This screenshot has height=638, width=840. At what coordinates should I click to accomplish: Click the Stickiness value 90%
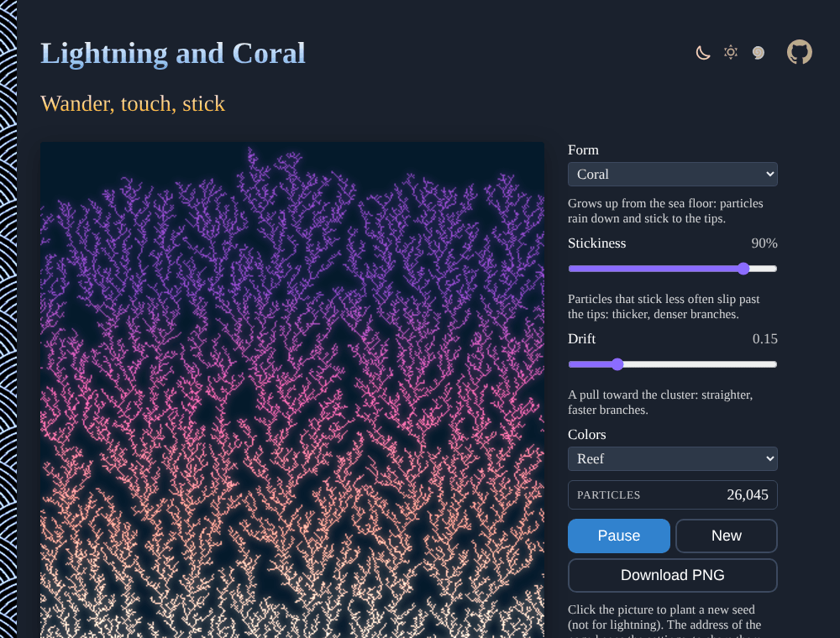click(764, 243)
